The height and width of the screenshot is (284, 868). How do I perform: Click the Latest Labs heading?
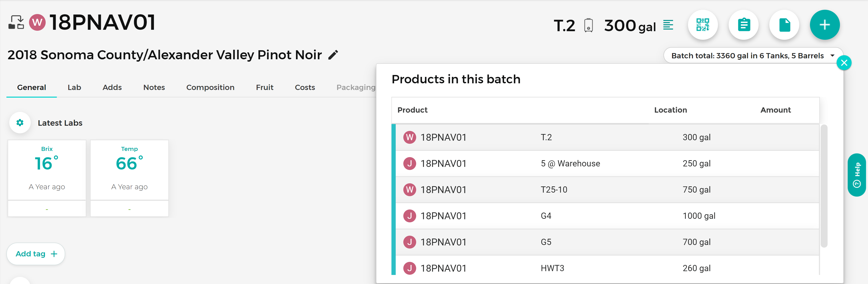click(60, 123)
